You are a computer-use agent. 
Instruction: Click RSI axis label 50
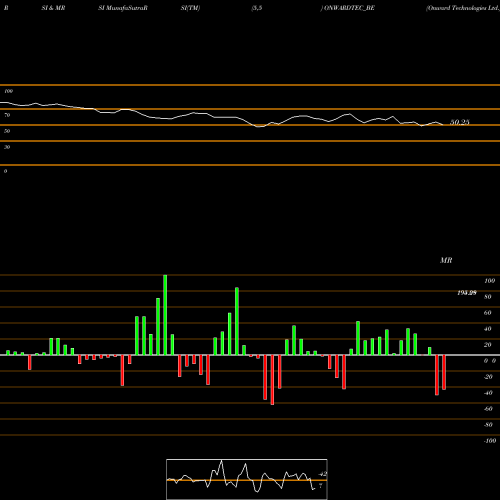[7, 131]
